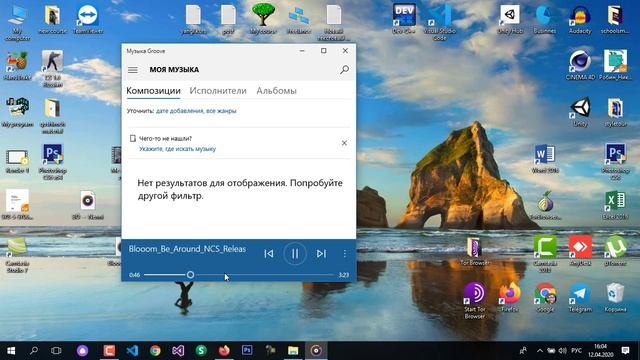The width and height of the screenshot is (640, 360).
Task: Click the Blooom_Be_Around track title
Action: 187,249
